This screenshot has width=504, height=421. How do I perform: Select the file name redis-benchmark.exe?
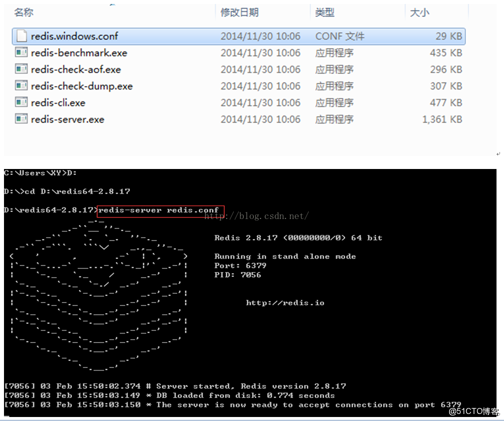pos(79,53)
